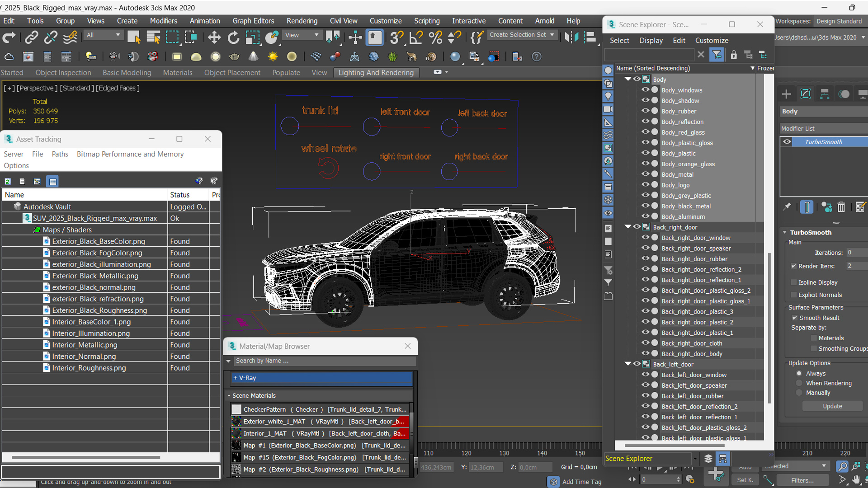Collapse the Body group in Scene Explorer
The image size is (868, 488).
click(x=628, y=79)
